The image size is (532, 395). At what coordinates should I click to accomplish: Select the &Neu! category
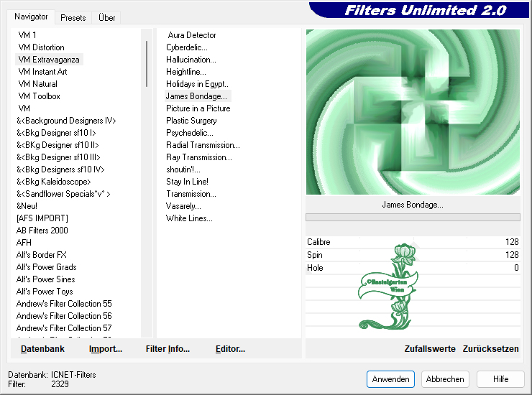27,206
